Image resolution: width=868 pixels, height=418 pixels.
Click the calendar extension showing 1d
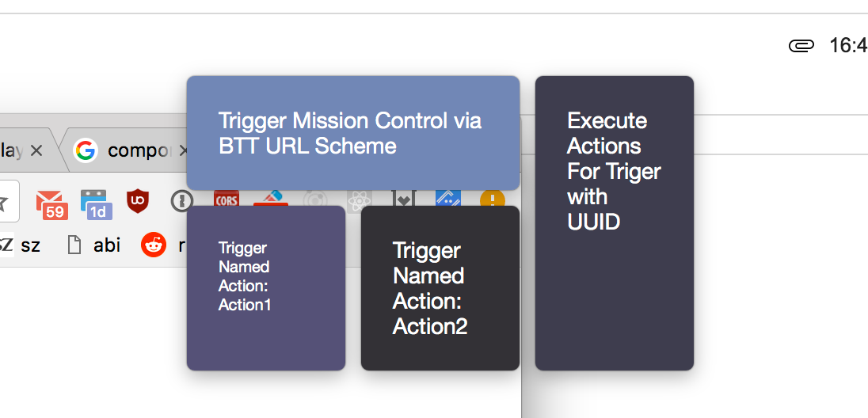(95, 203)
